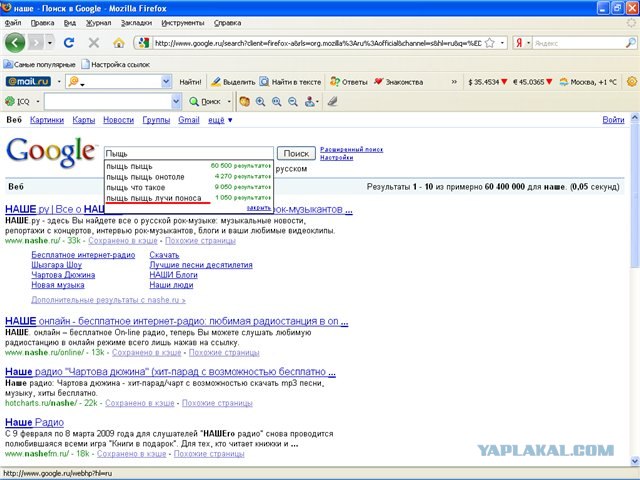Click the green Back navigation button
Screen dimensions: 640x480
tap(15, 42)
